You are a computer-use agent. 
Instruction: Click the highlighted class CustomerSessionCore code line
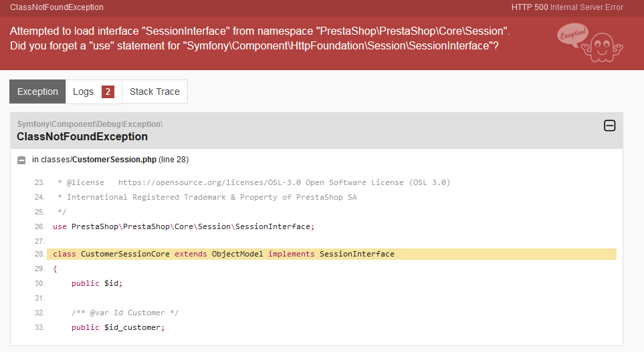point(223,254)
